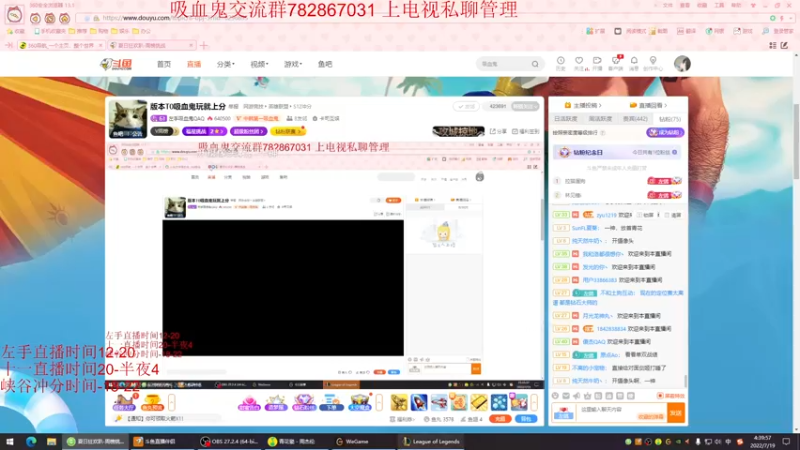Screen dimensions: 800x450
Task: Open OBS 27.2.4 in taskbar
Action: 229,441
